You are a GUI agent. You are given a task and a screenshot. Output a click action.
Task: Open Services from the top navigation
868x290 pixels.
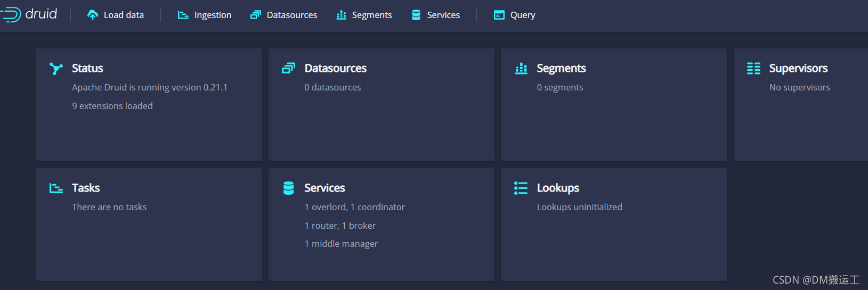pos(436,15)
